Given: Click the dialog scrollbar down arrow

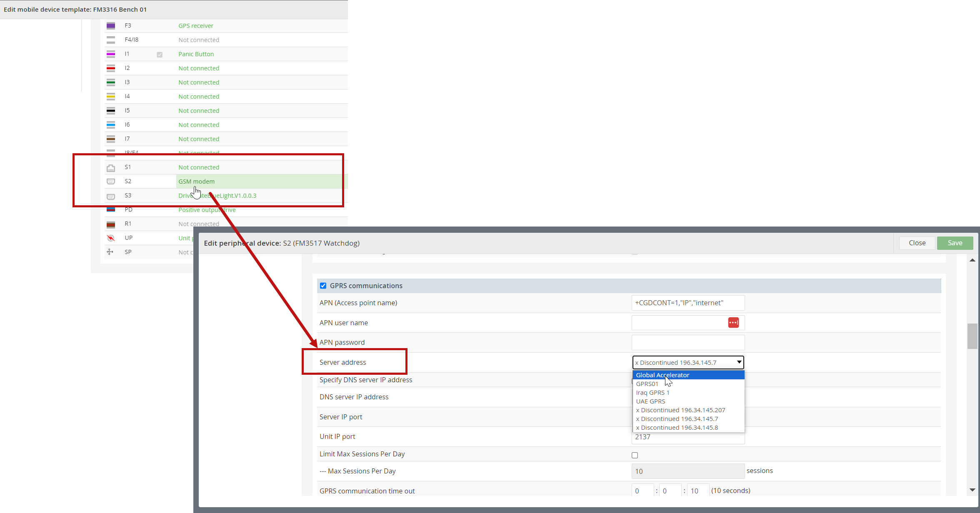Looking at the screenshot, I should tap(972, 490).
